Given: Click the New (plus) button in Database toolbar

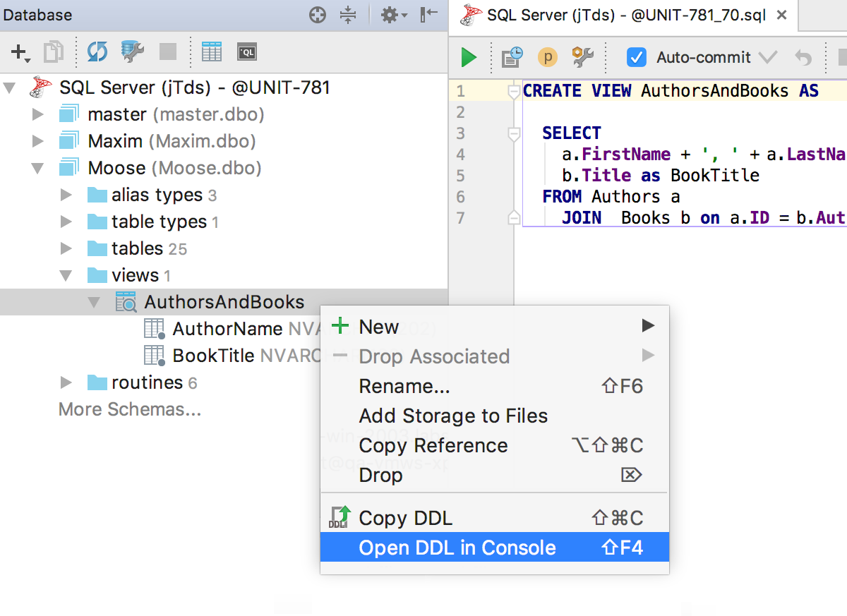Looking at the screenshot, I should [x=19, y=52].
